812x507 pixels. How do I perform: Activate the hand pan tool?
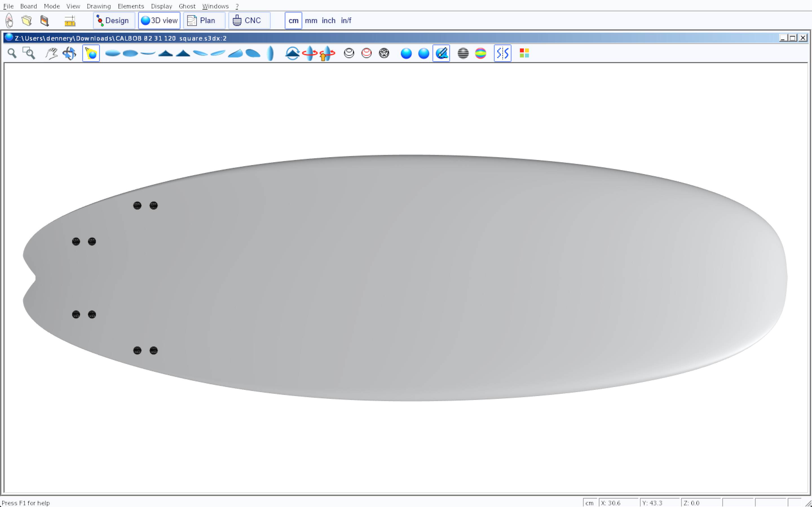pyautogui.click(x=51, y=53)
